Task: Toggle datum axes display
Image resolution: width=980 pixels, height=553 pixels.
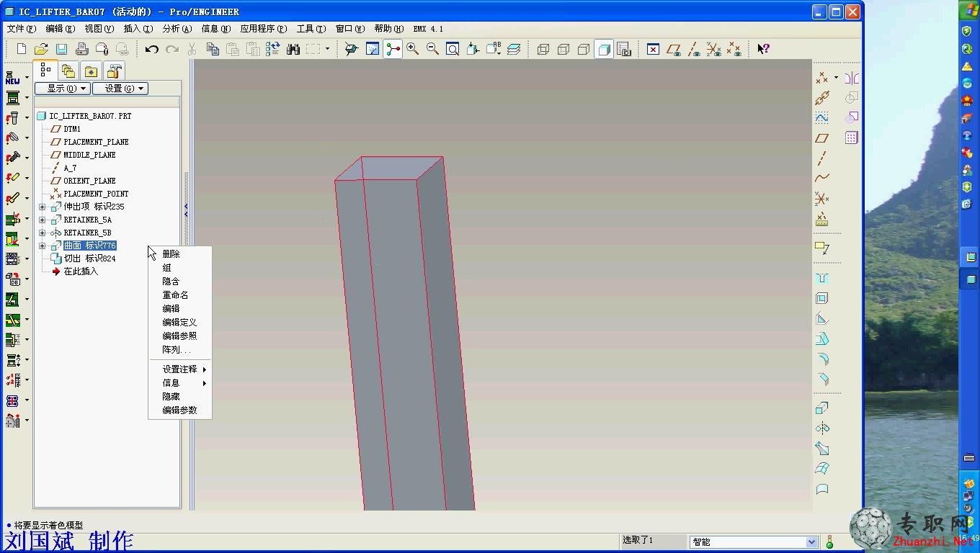Action: pyautogui.click(x=694, y=49)
